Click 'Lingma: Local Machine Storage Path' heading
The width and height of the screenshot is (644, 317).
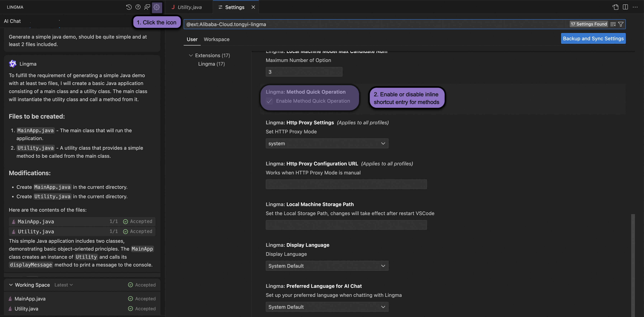coord(310,204)
